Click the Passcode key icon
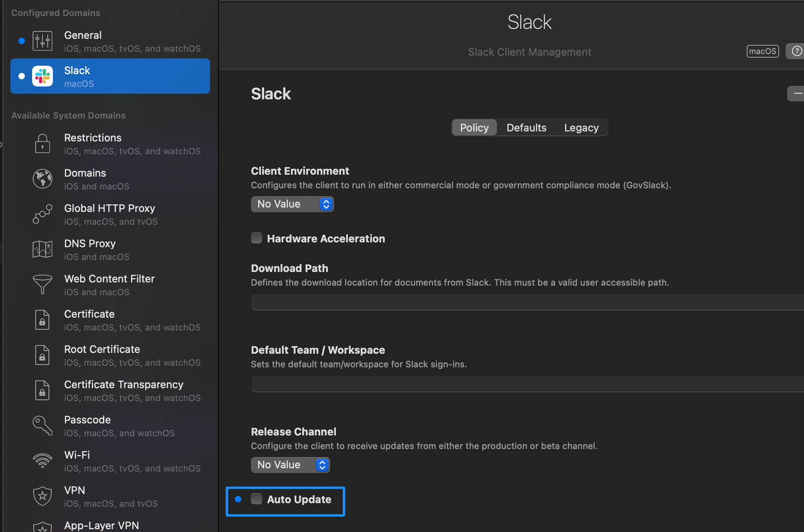The image size is (804, 532). [x=42, y=425]
